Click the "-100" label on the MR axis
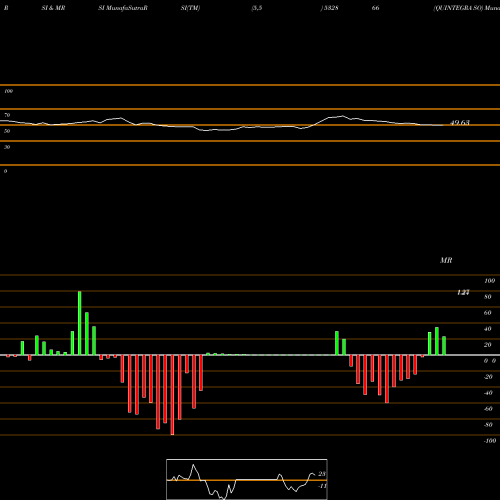 click(x=490, y=441)
